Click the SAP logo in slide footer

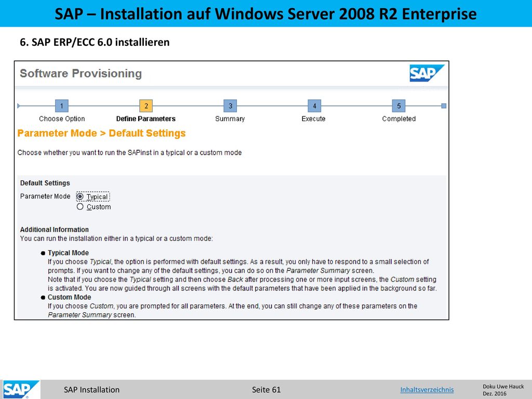click(20, 390)
